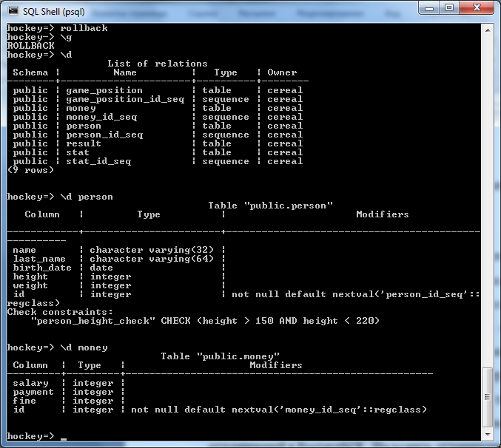
Task: Click the '\d person' command text
Action: point(87,197)
